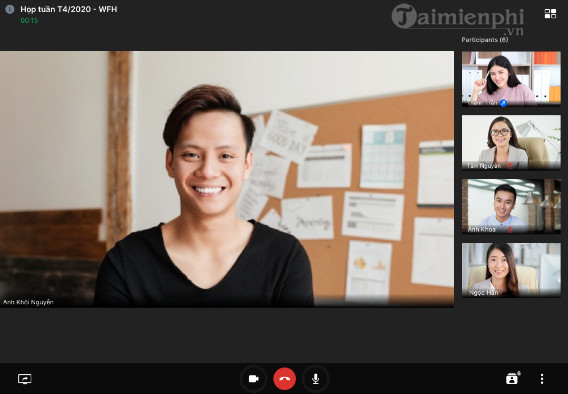
Task: Click the blue pin icon on first thumbnail
Action: coord(503,103)
